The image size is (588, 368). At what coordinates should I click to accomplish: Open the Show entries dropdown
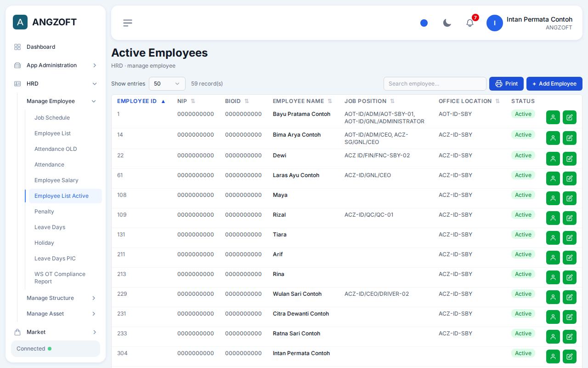(167, 84)
